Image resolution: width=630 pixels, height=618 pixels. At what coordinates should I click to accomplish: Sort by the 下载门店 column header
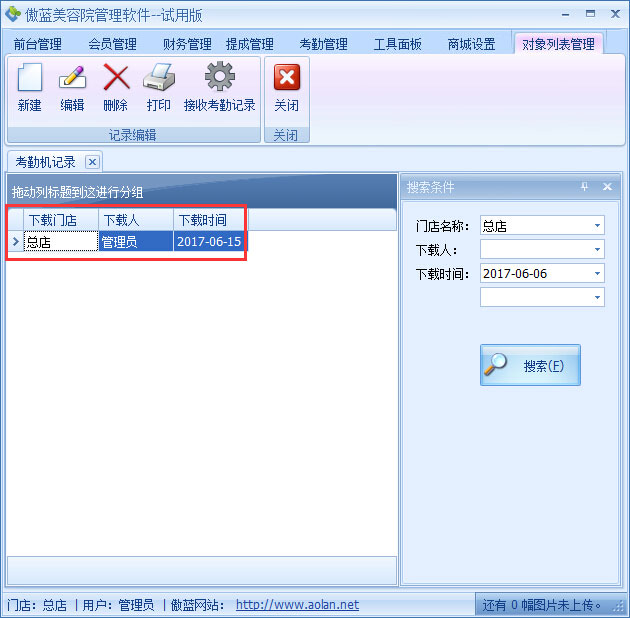click(61, 220)
